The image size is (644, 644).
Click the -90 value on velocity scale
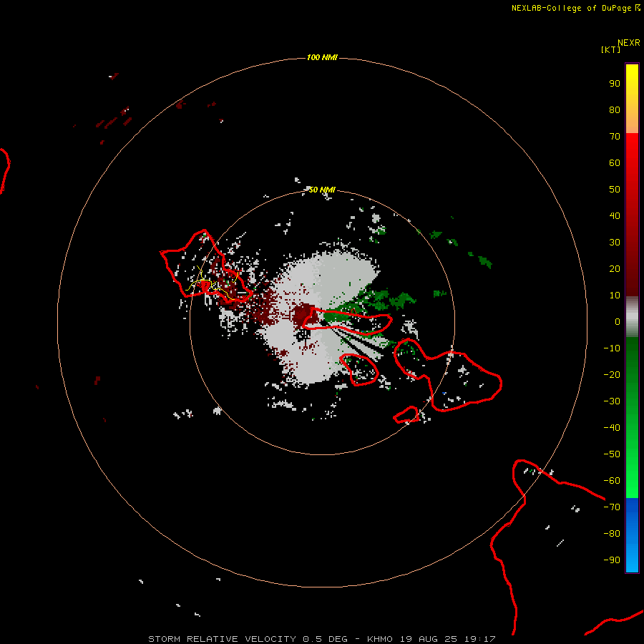click(x=612, y=560)
